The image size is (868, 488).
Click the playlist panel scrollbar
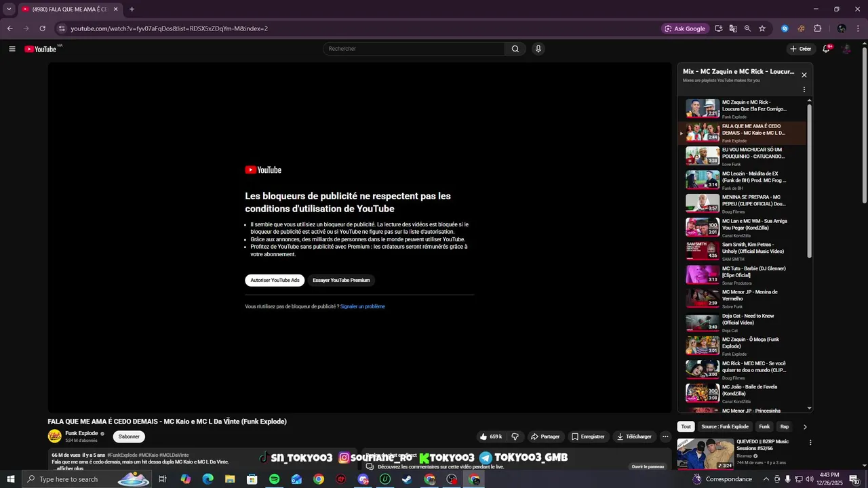pos(809,180)
